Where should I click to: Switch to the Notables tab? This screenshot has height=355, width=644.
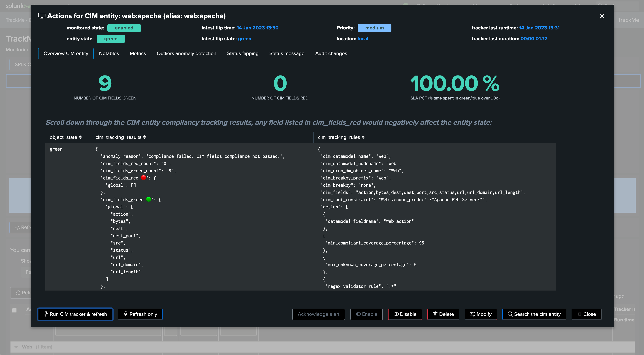pyautogui.click(x=109, y=53)
